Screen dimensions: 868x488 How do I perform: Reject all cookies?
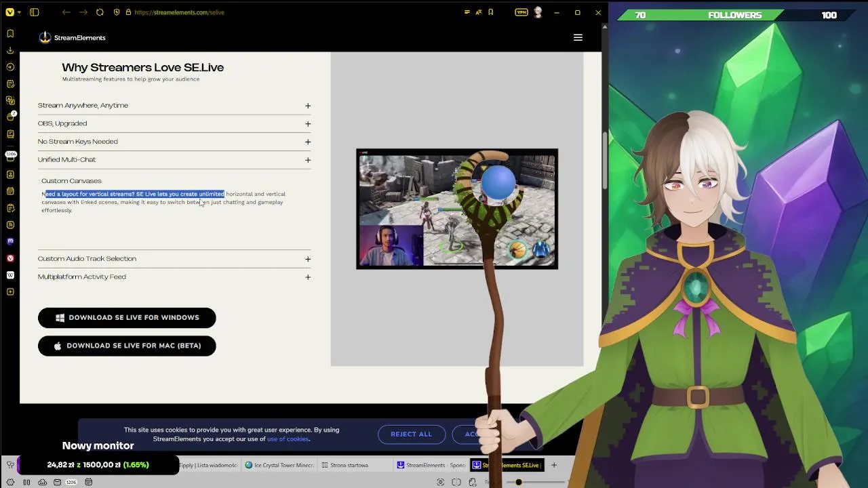(x=411, y=434)
